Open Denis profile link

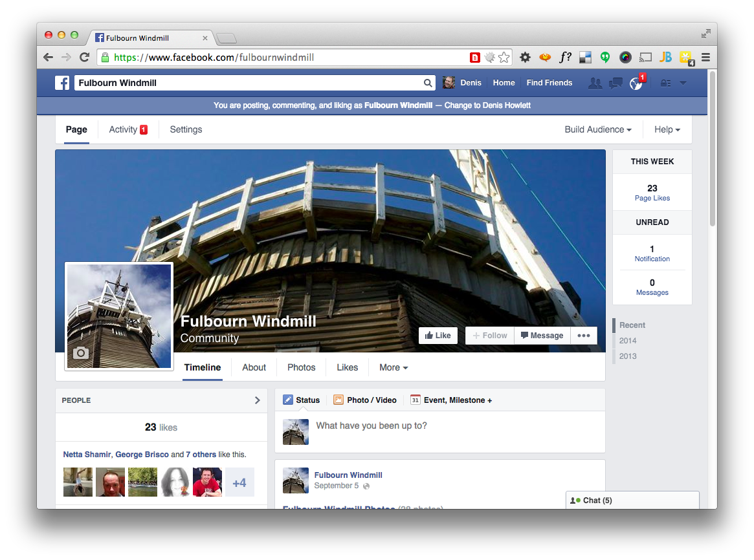click(462, 83)
